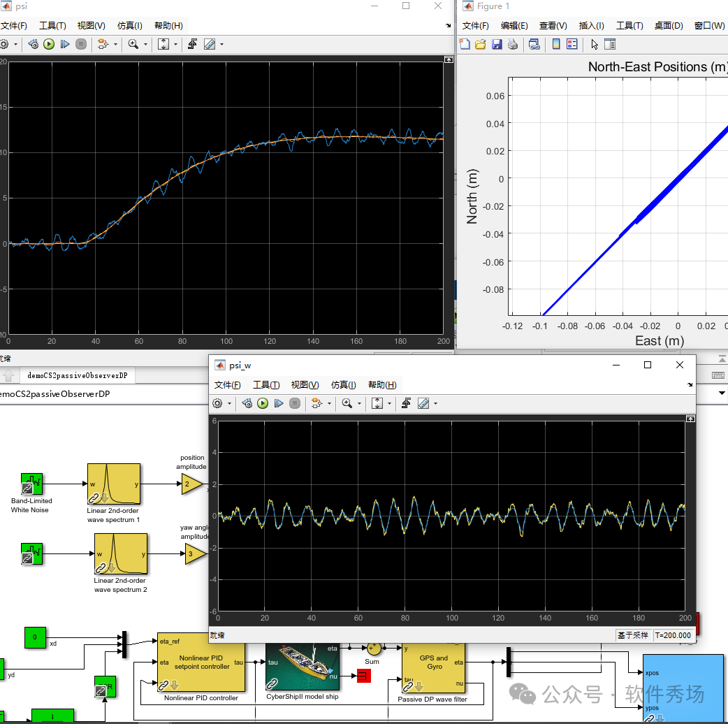Expand zoom dropdown in psi_w scope
The width and height of the screenshot is (728, 724).
tap(359, 403)
